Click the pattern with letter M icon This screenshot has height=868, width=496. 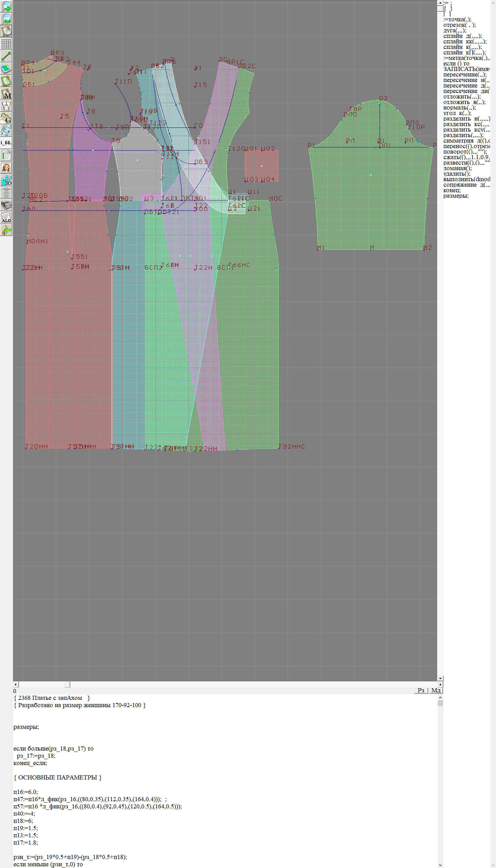(6, 94)
